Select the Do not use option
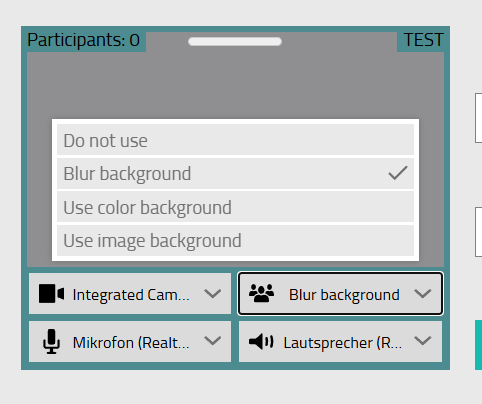This screenshot has width=482, height=404. 235,140
